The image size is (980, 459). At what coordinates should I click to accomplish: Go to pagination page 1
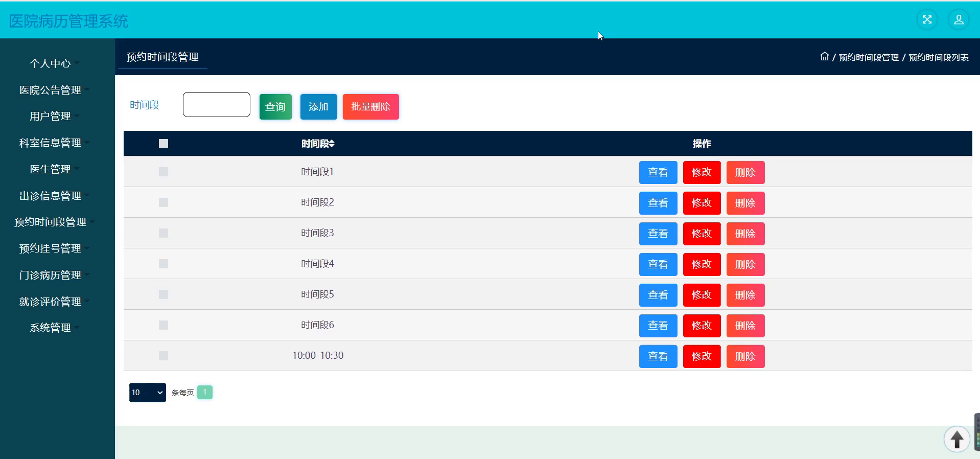pos(205,392)
